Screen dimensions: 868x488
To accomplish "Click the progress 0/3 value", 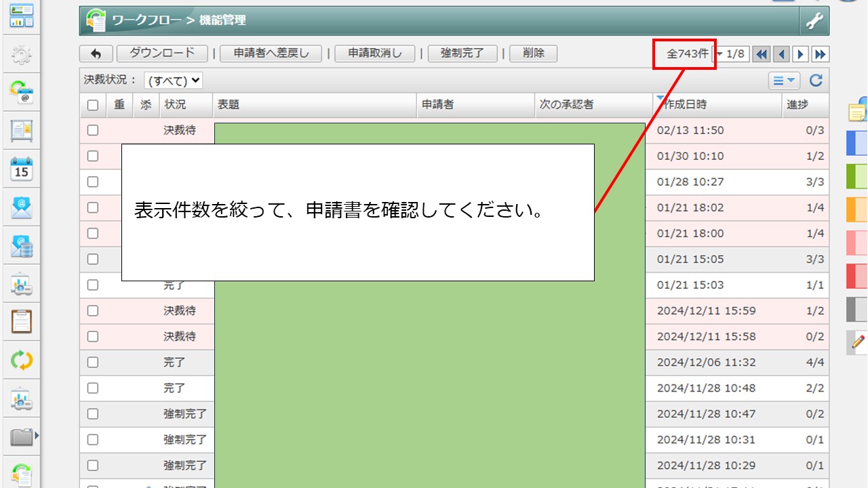I will pos(815,130).
